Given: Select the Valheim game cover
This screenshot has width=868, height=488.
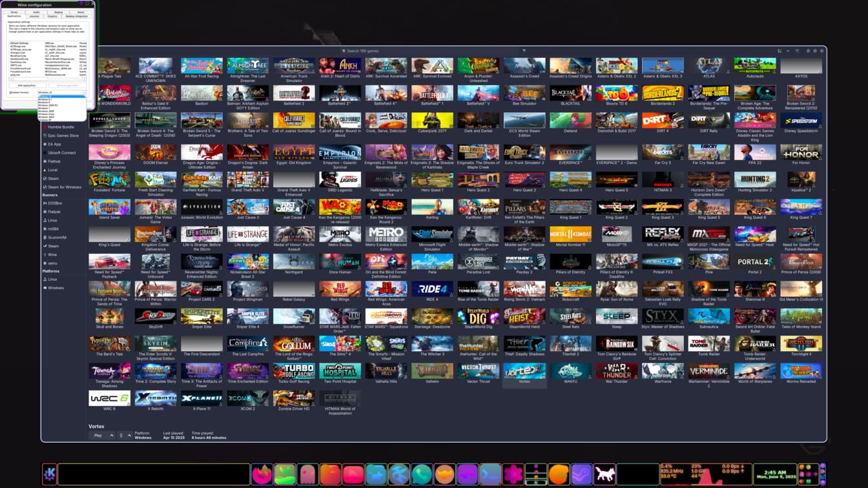Looking at the screenshot, I should tap(432, 371).
